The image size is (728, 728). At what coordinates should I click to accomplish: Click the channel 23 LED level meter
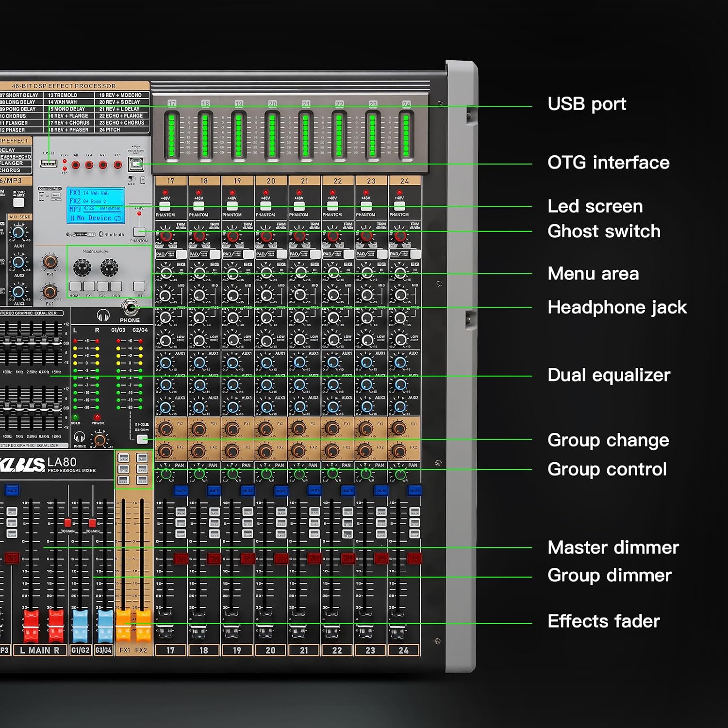point(372,135)
